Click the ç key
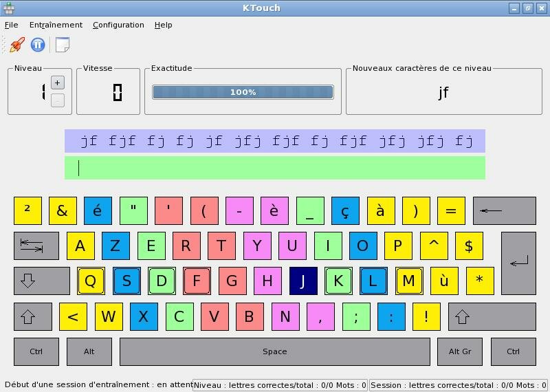550x392 pixels. 346,210
